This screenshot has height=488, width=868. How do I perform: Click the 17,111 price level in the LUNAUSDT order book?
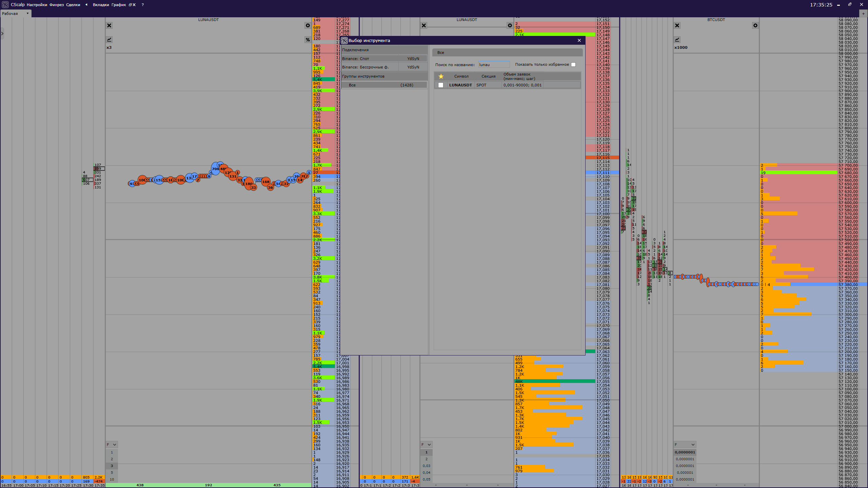tap(603, 173)
